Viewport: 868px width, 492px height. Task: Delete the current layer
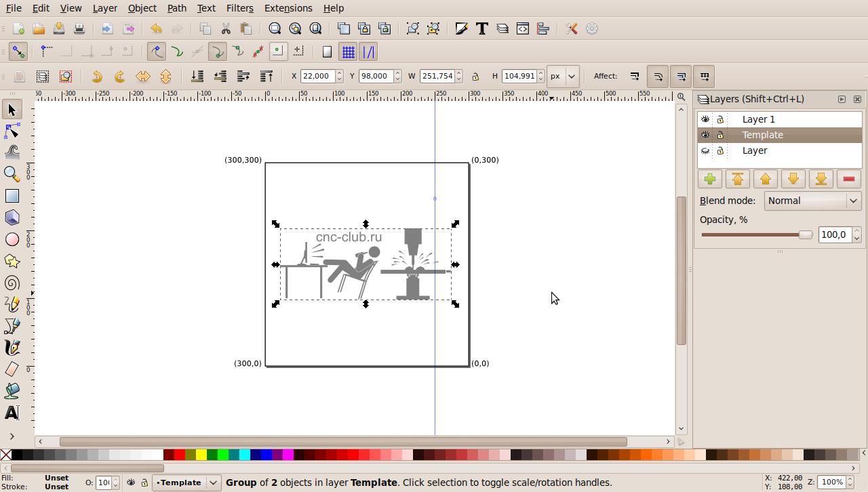click(848, 179)
